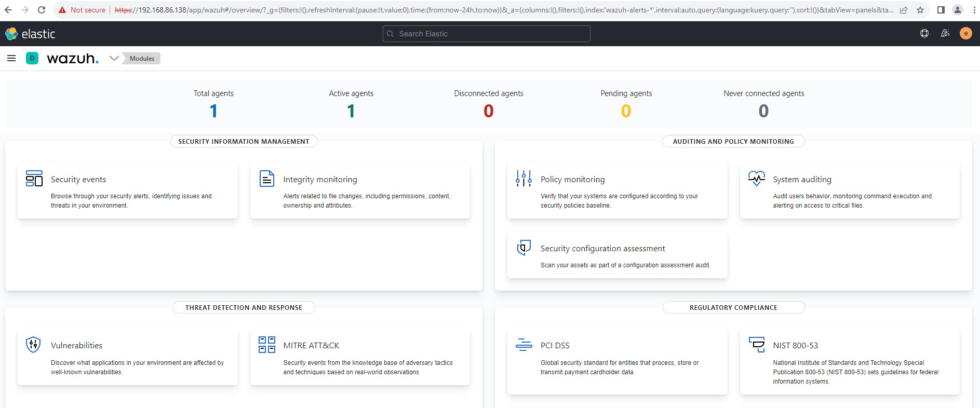Click the Never connected agents count
This screenshot has height=408, width=980.
(763, 111)
